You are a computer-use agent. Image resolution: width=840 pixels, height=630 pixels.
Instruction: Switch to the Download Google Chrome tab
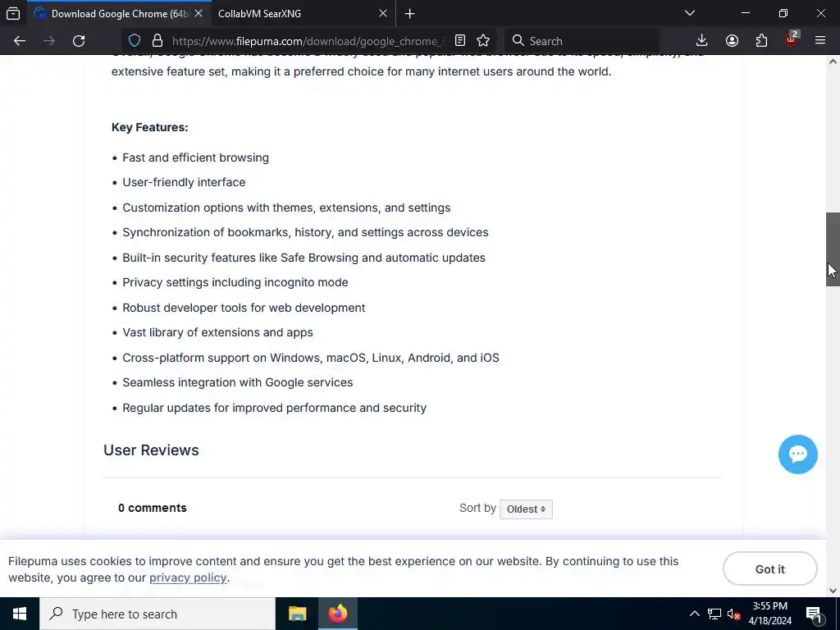[119, 13]
